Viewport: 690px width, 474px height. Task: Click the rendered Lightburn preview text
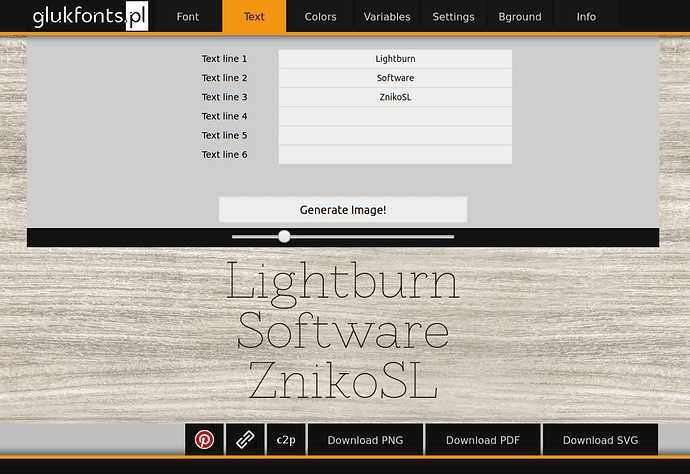click(x=343, y=284)
